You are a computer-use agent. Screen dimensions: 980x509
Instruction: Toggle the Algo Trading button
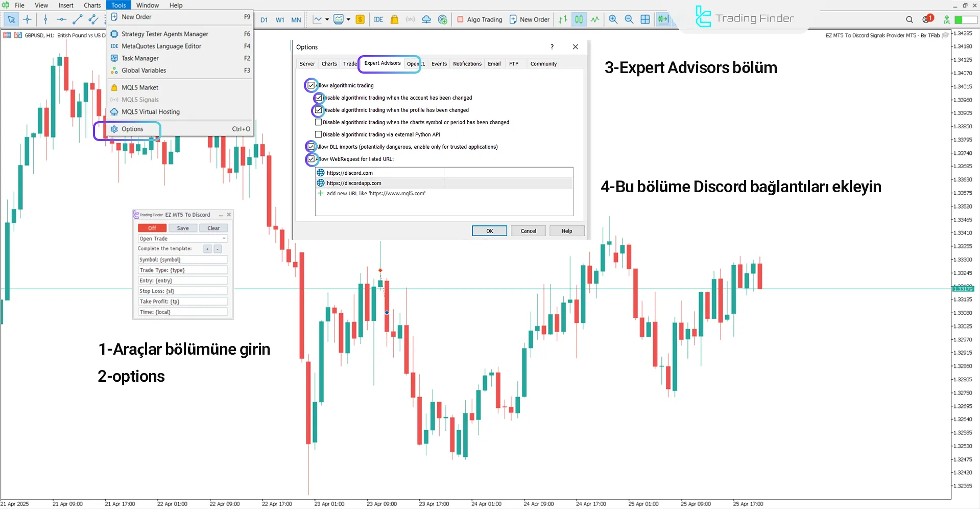click(x=480, y=19)
